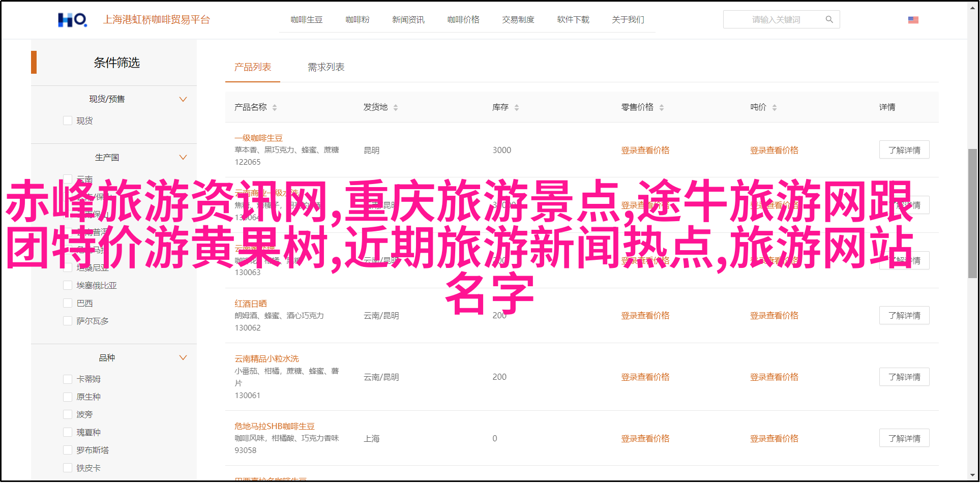
Task: Open the 云南精品小粒水洗 product link
Action: pos(266,358)
